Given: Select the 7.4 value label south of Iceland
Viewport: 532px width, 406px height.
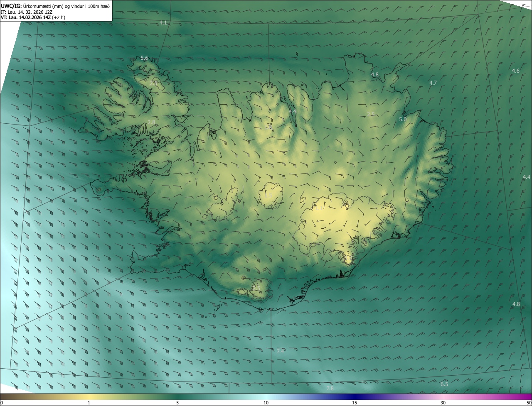Looking at the screenshot, I should coord(280,352).
